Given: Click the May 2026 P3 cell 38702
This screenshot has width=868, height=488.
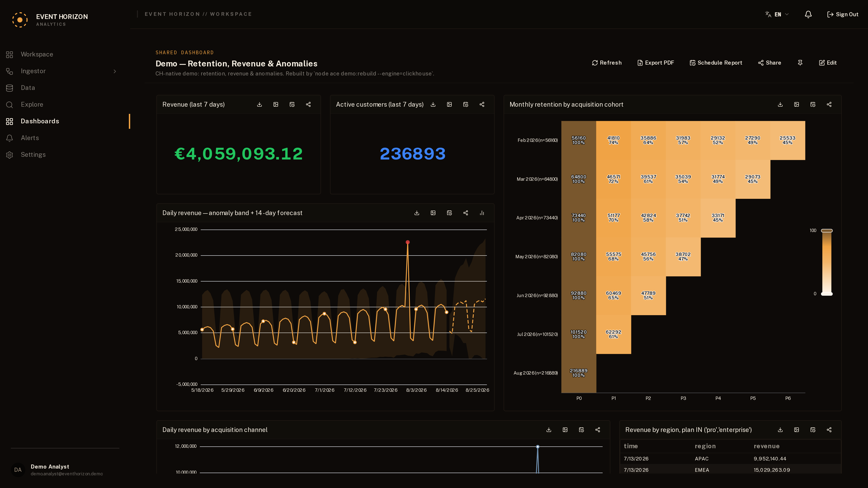Looking at the screenshot, I should tap(683, 257).
